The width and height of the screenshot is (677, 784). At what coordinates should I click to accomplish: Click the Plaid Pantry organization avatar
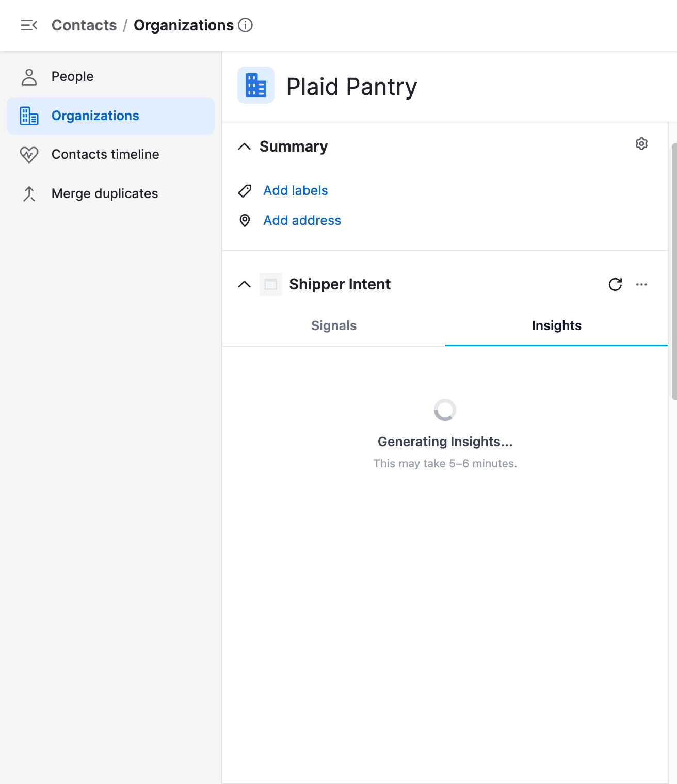coord(256,85)
